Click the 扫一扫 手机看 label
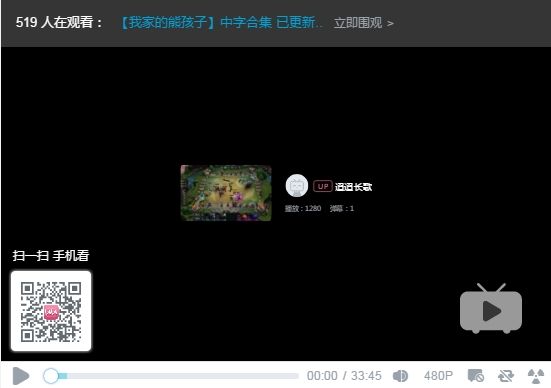The width and height of the screenshot is (551, 388). (x=51, y=256)
